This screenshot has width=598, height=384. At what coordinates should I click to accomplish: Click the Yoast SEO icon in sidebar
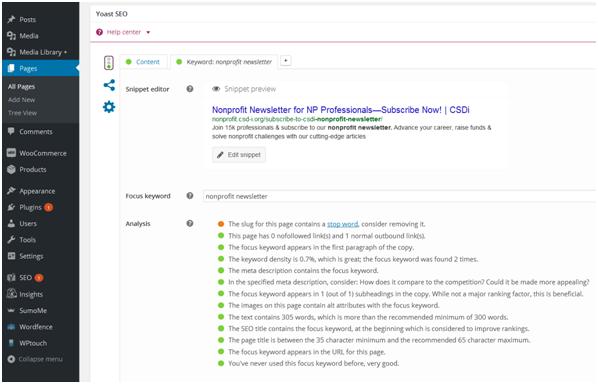pyautogui.click(x=11, y=277)
